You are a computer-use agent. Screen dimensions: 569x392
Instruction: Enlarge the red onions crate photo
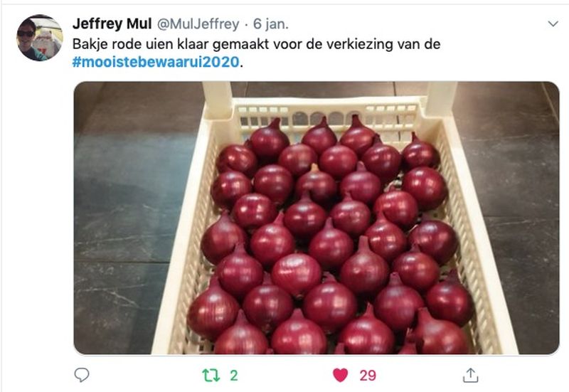[317, 218]
